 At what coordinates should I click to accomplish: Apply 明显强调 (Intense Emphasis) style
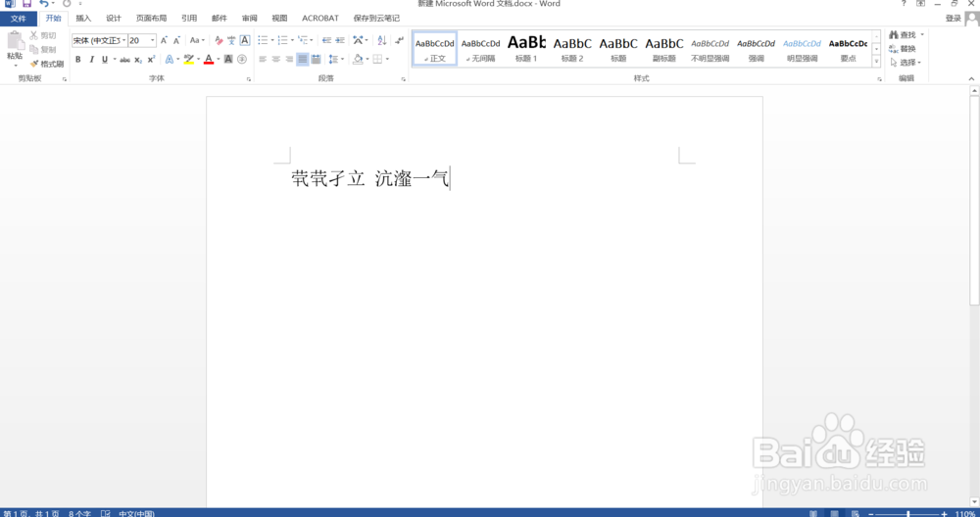tap(802, 49)
